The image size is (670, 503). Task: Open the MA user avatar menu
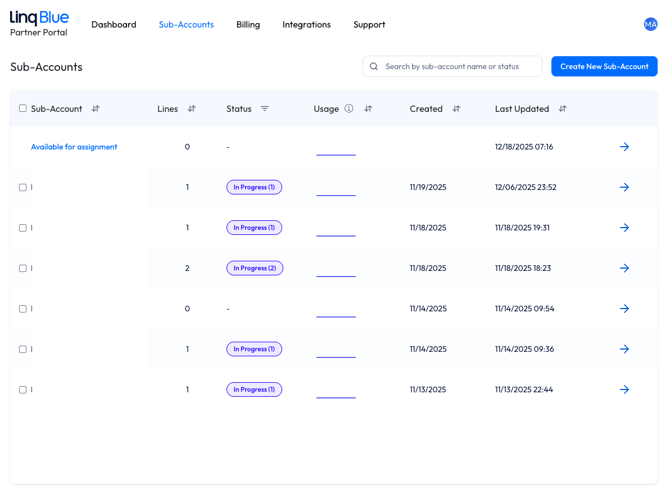pos(650,24)
